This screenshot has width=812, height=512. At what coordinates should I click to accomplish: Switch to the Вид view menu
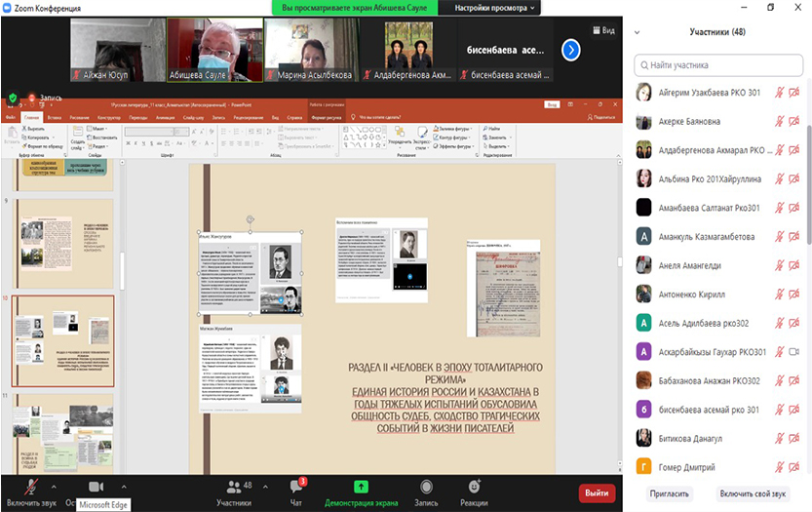tap(603, 30)
